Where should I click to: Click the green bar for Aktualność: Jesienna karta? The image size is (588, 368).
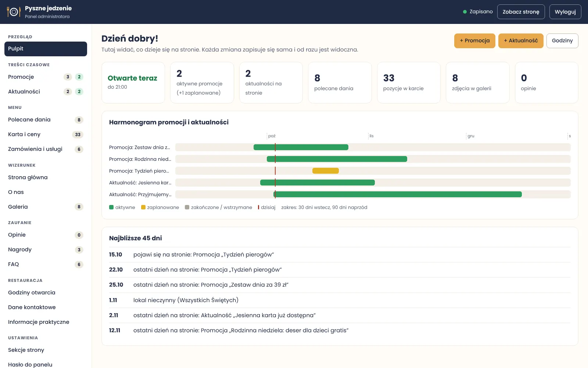coord(318,183)
